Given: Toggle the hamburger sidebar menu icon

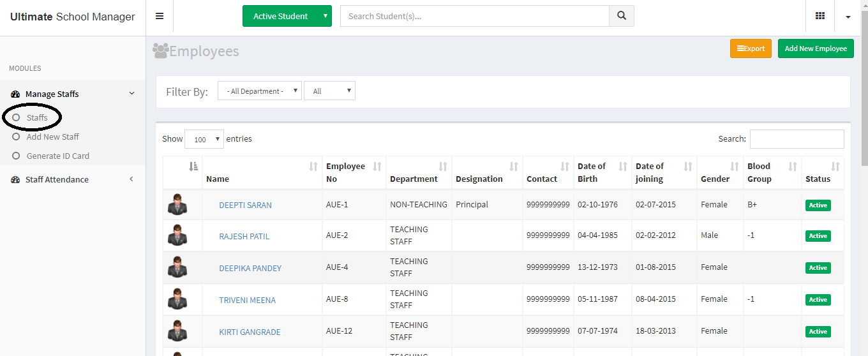Looking at the screenshot, I should click(160, 16).
